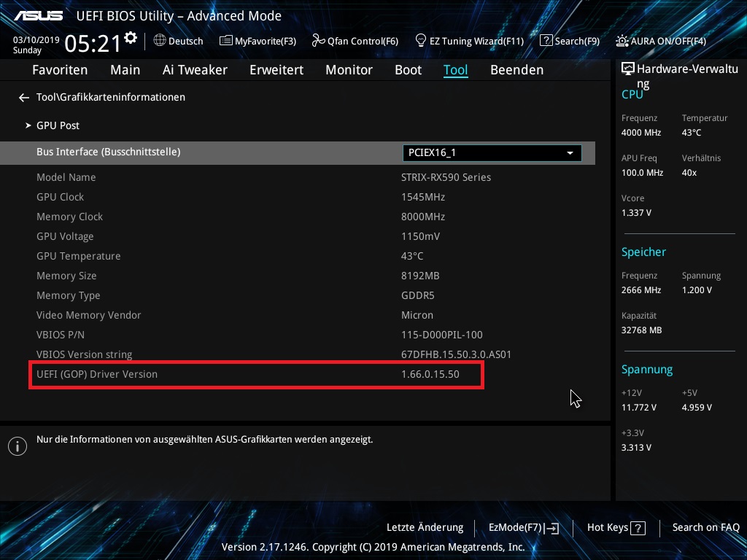
Task: Open MyFavorite(F3) list icon
Action: (x=226, y=41)
